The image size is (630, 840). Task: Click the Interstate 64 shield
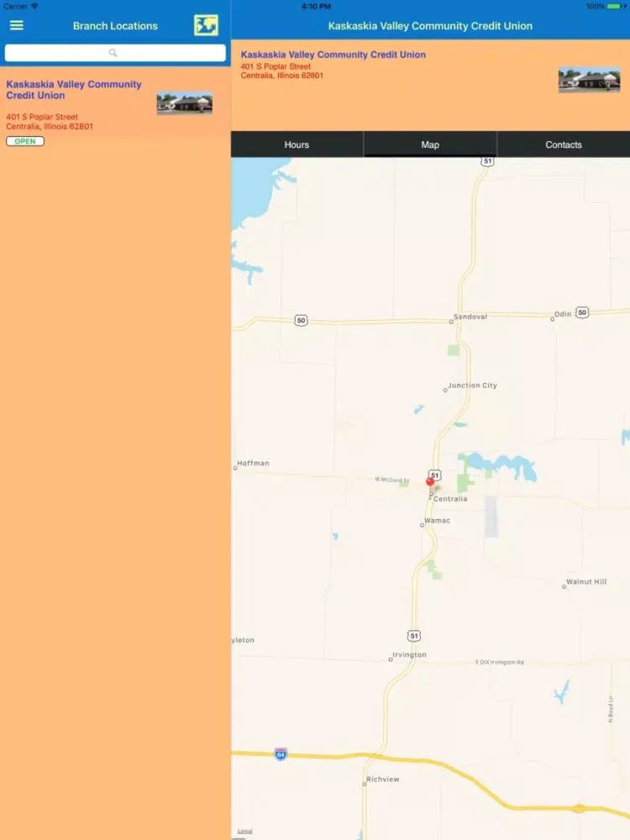tap(281, 753)
